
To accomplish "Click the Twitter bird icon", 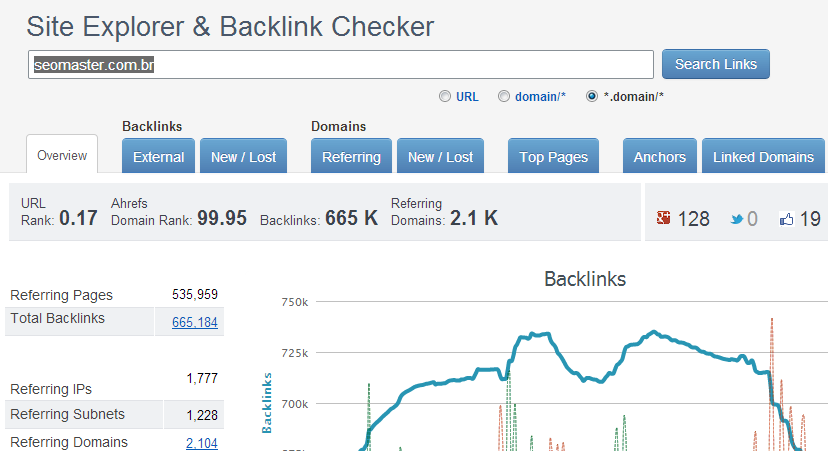I will coord(737,219).
